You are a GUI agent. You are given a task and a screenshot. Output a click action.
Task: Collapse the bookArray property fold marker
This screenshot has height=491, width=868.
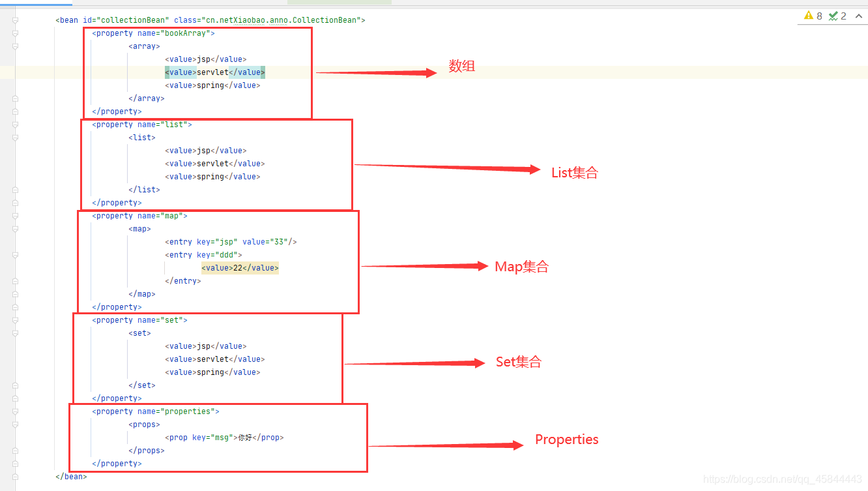pos(15,33)
